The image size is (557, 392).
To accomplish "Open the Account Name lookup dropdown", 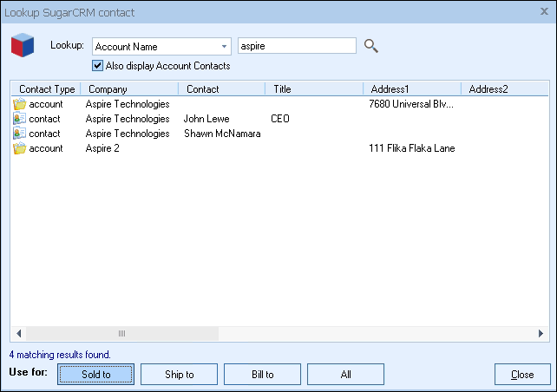I will click(x=224, y=47).
